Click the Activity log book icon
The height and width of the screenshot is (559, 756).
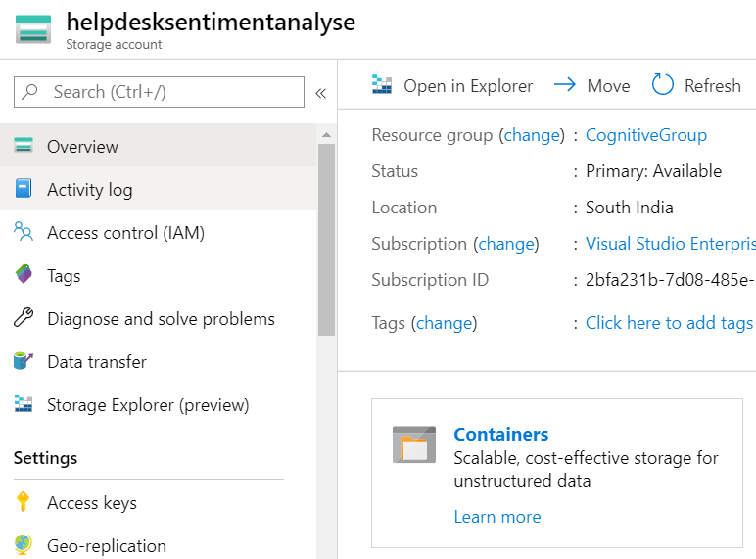(24, 188)
